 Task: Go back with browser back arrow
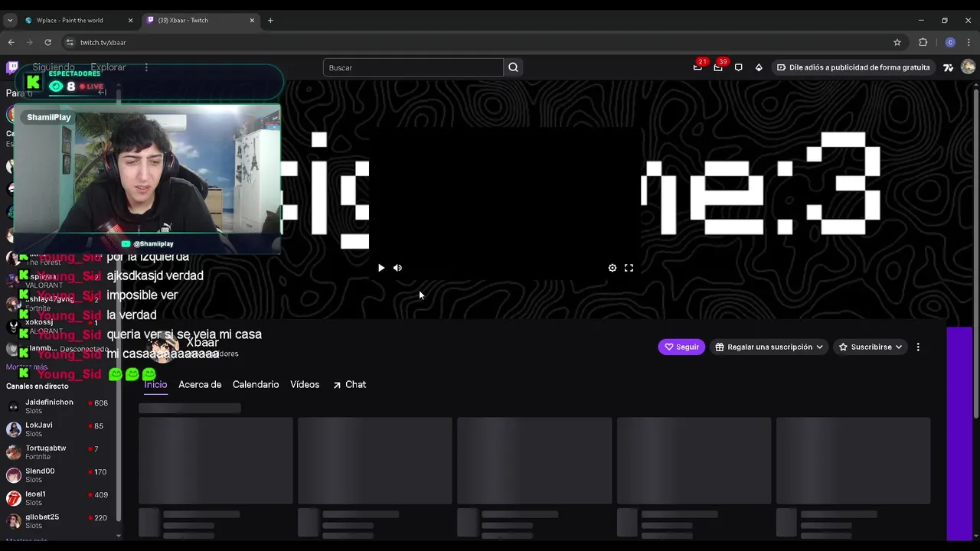click(11, 42)
